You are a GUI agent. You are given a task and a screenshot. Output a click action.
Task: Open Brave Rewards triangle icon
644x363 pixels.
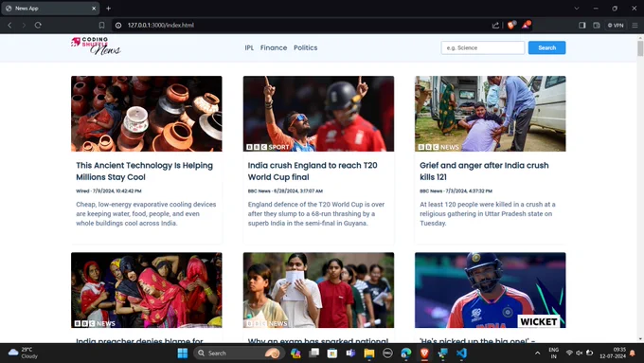click(526, 25)
